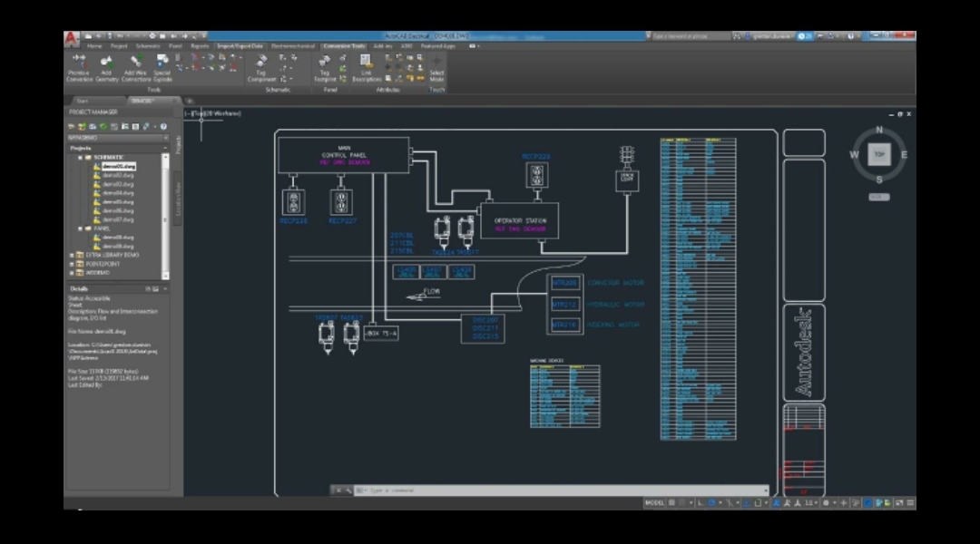Viewport: 980px width, 544px height.
Task: Expand the EXTRA LIBRARY DEMO project
Action: click(x=72, y=255)
